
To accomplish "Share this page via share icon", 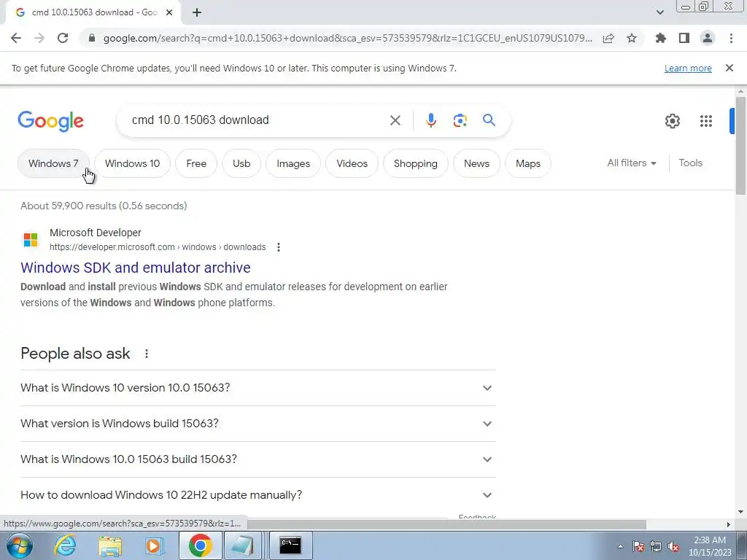I will tap(608, 38).
